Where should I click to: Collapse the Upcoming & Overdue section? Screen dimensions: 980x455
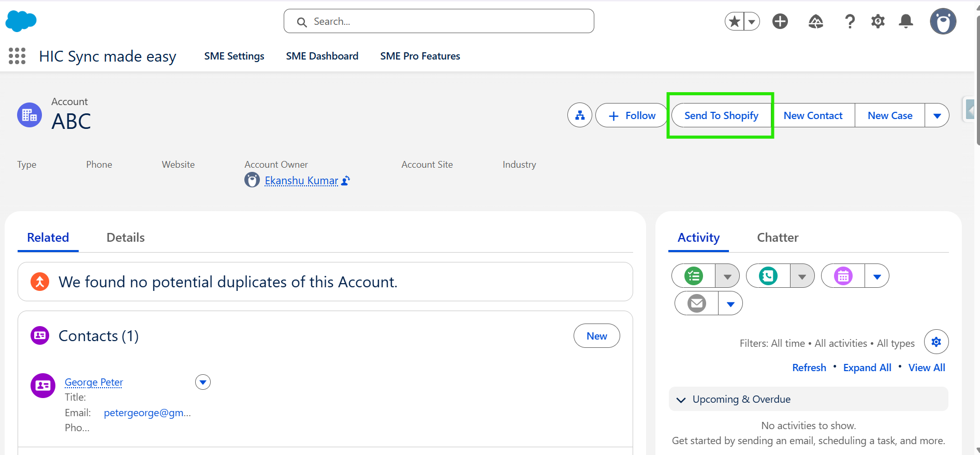coord(681,400)
